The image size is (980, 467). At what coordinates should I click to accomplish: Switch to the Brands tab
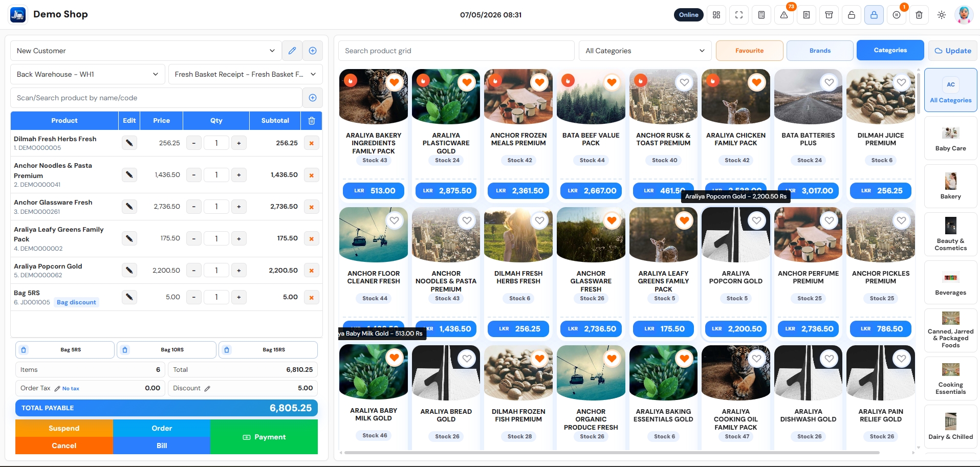pos(820,51)
